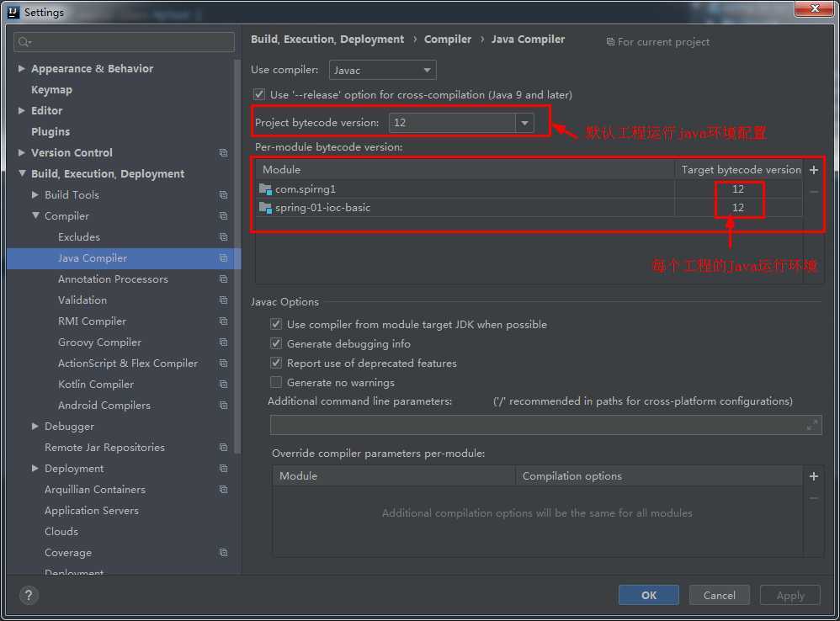Click project-level icon next to RMI Compiler
This screenshot has width=840, height=621.
coord(223,321)
